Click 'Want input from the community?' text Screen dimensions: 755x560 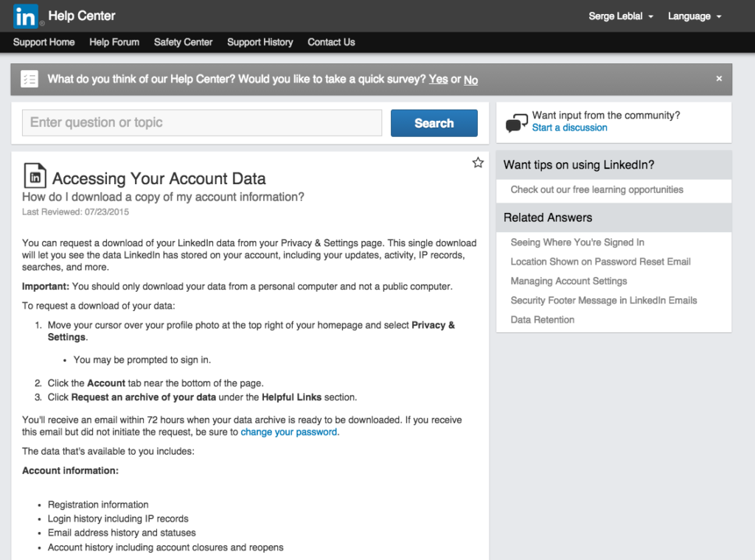pos(606,116)
